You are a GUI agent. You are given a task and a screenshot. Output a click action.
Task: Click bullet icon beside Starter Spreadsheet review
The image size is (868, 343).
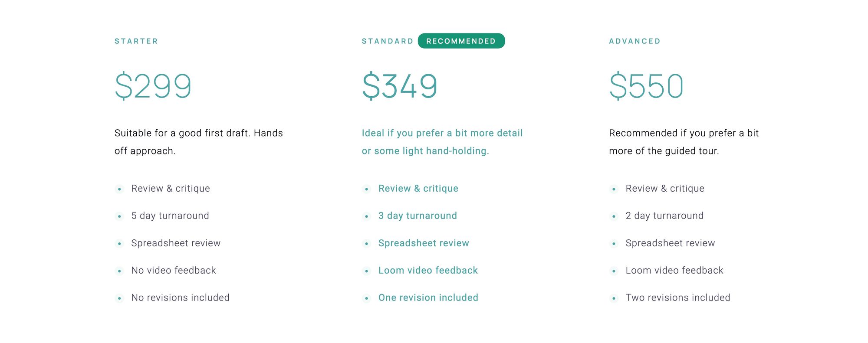119,243
